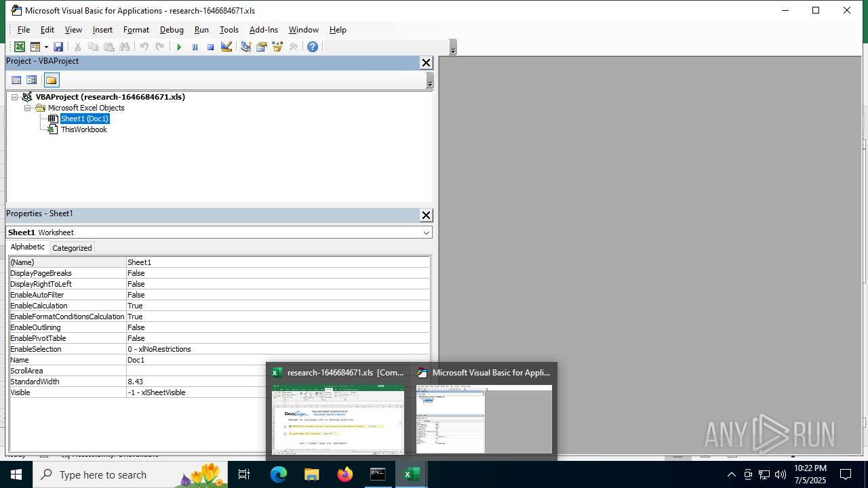Open the Window menu
This screenshot has width=868, height=488.
[304, 30]
